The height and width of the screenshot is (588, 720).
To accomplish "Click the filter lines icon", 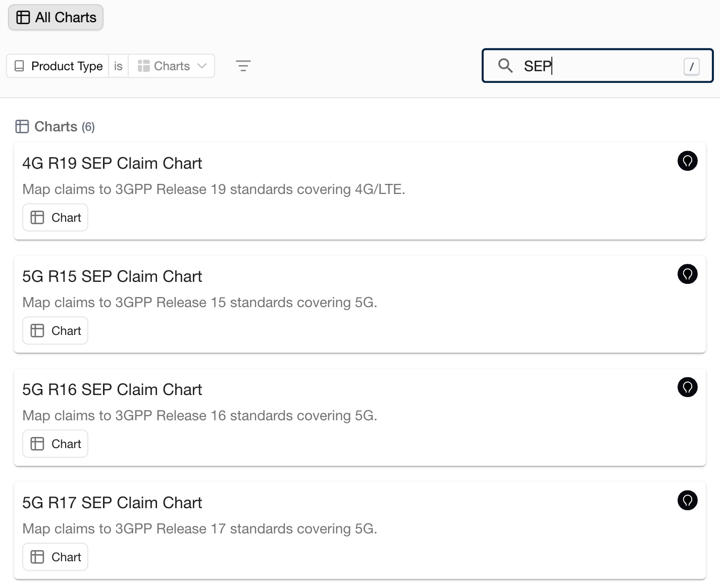I will pos(243,66).
